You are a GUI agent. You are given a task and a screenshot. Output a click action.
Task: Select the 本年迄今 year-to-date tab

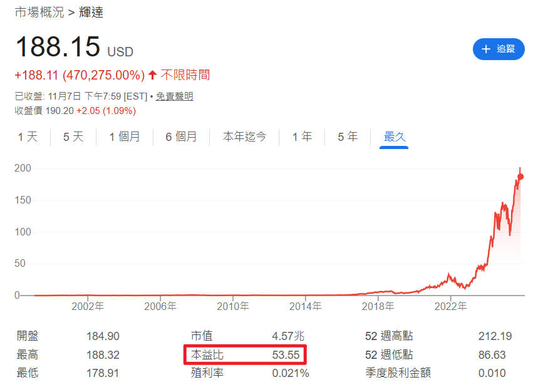(244, 137)
